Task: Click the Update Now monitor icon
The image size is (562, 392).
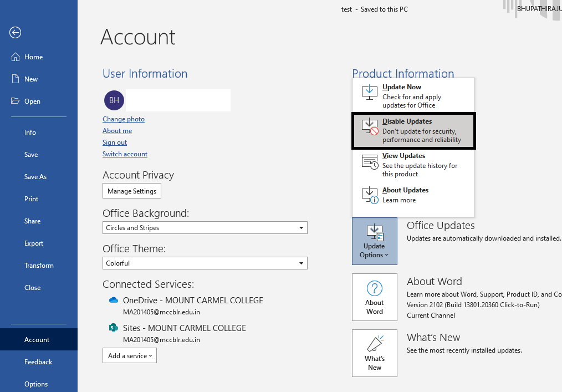Action: [369, 92]
